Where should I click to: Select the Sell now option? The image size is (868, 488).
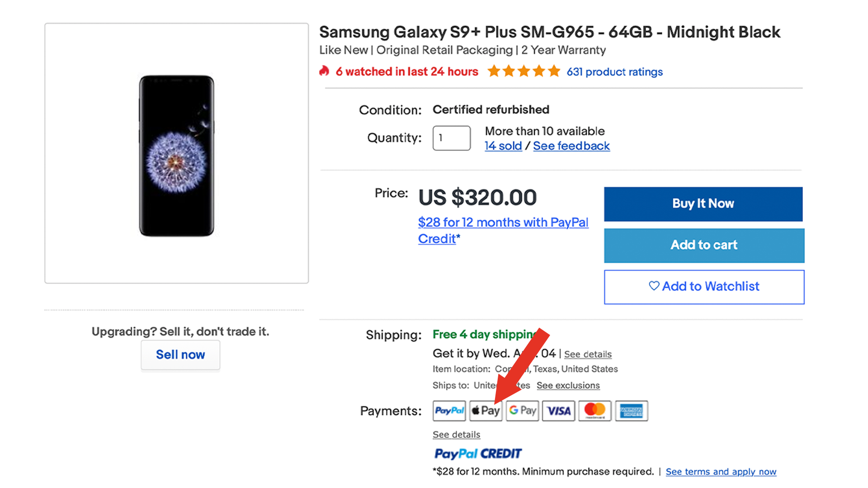(x=179, y=353)
